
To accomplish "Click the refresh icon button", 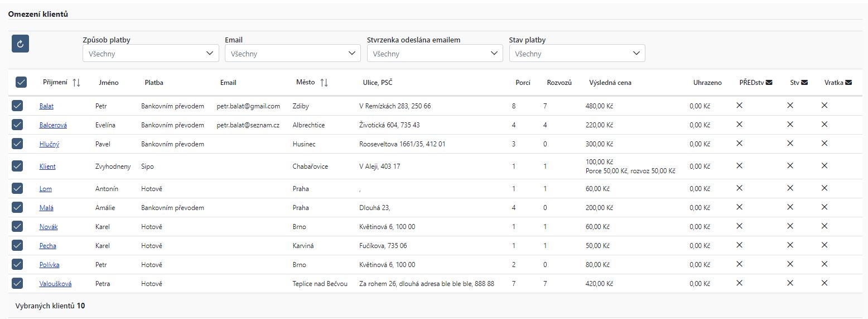I will tap(20, 44).
